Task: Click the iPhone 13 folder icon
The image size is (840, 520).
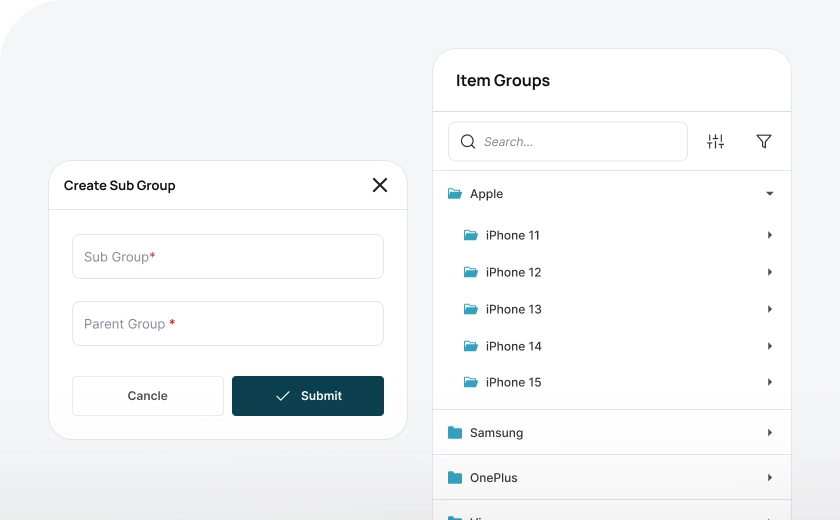Action: coord(470,309)
